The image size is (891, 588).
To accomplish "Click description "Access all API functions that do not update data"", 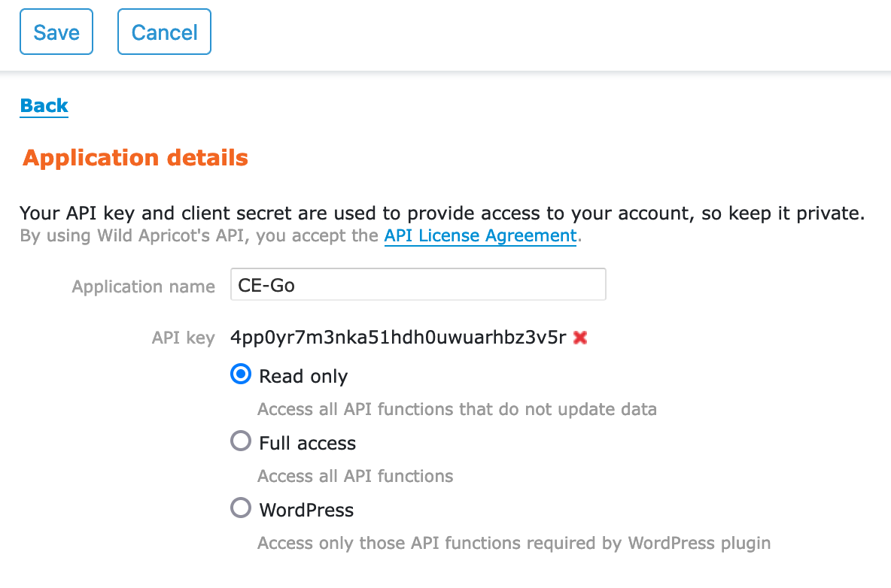I will [457, 409].
